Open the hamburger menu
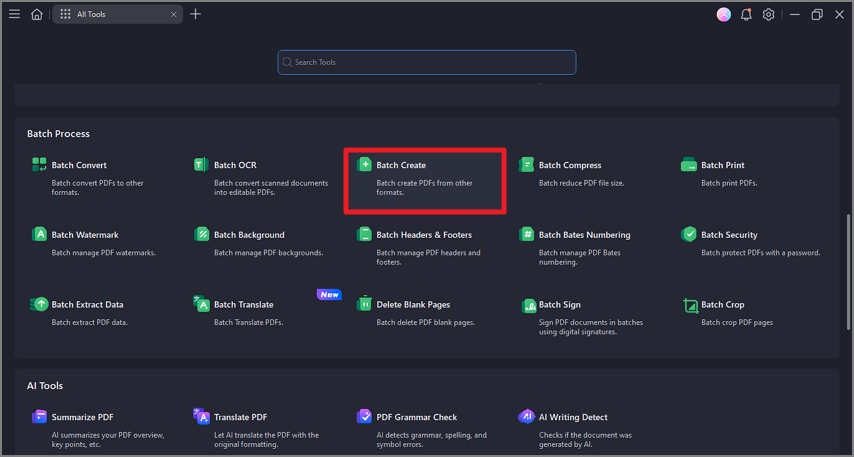Screen dimensions: 854x457 pos(15,14)
